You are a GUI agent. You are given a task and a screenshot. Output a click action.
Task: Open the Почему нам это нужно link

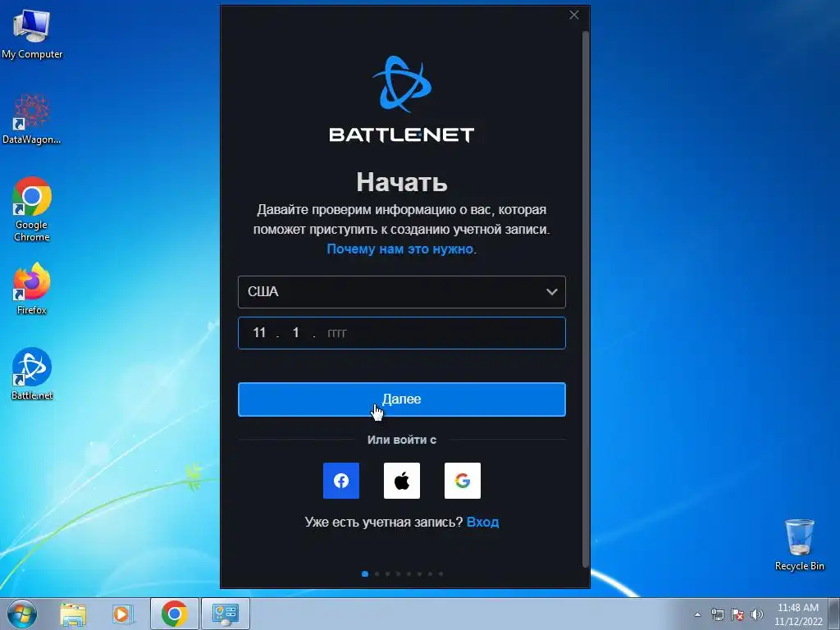coord(400,249)
